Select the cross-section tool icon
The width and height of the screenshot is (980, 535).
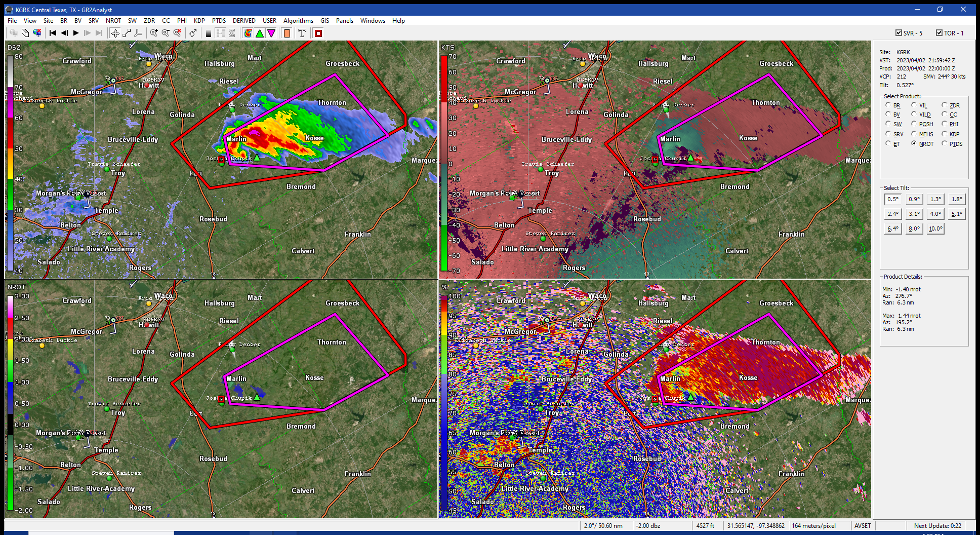(138, 33)
